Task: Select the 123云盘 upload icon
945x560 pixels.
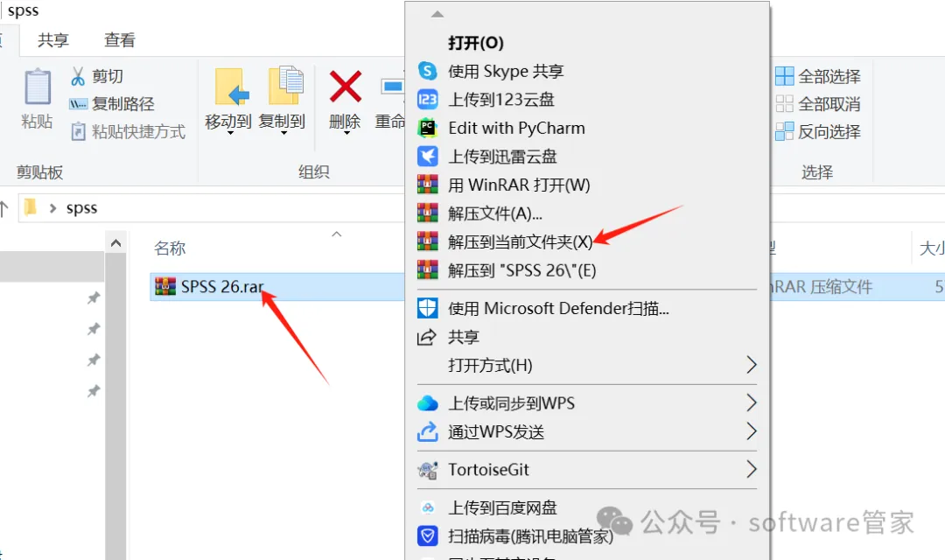Action: [x=427, y=100]
